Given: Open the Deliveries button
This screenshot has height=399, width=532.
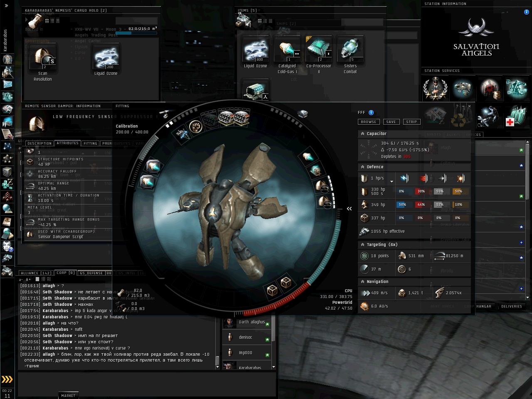Looking at the screenshot, I should click(512, 306).
